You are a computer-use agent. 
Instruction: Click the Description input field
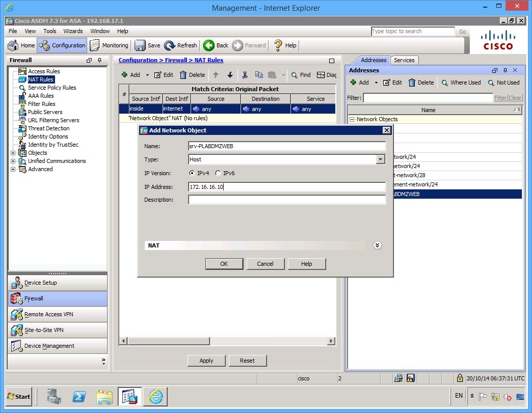point(286,200)
